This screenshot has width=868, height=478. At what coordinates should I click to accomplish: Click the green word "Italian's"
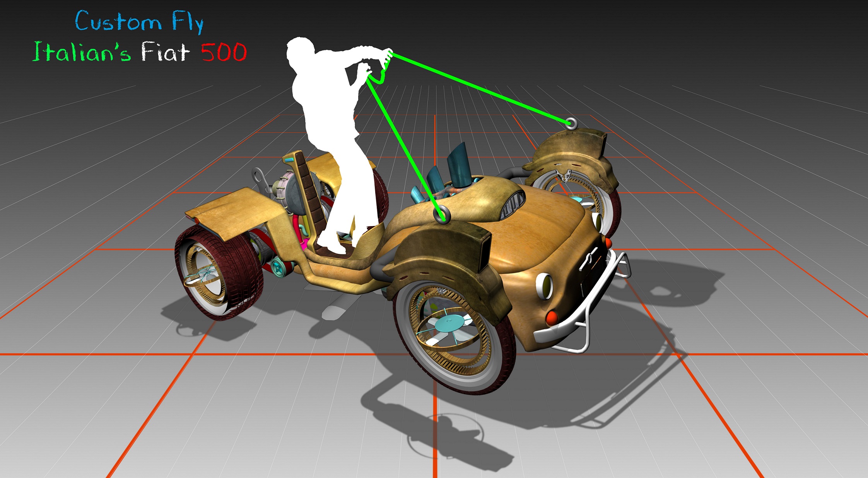(82, 52)
